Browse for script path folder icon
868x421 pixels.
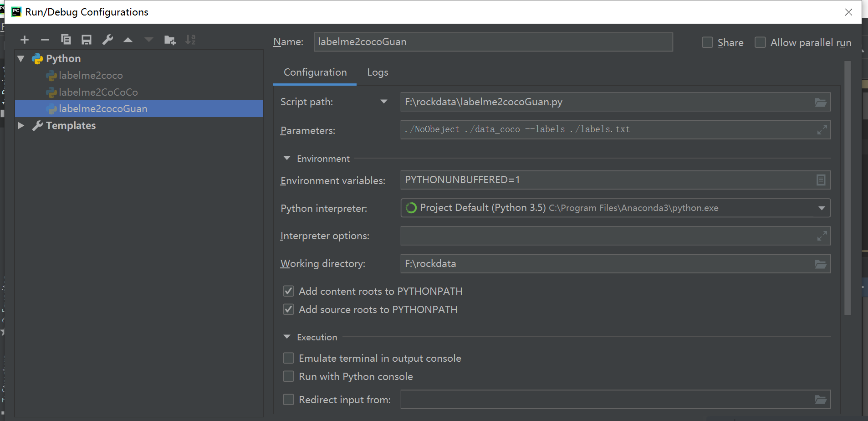click(x=821, y=103)
